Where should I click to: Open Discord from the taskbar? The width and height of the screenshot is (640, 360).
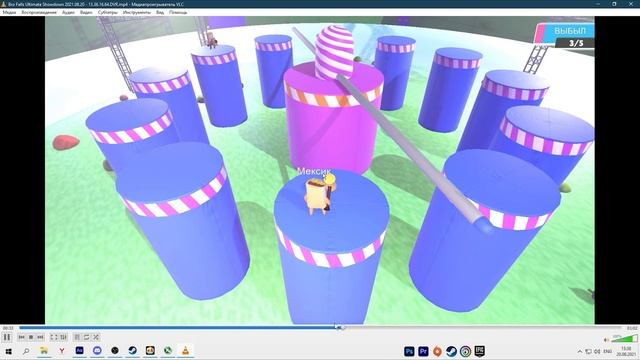[x=97, y=351]
